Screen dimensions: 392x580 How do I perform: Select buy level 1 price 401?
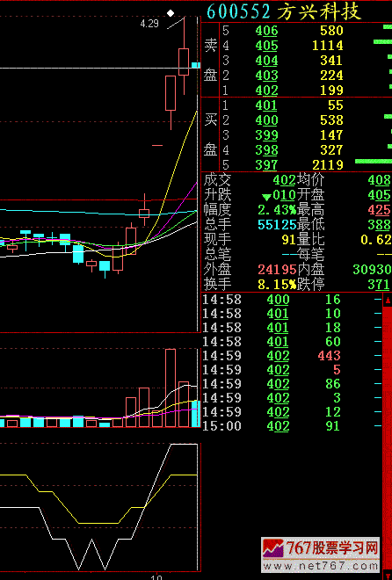tap(266, 105)
